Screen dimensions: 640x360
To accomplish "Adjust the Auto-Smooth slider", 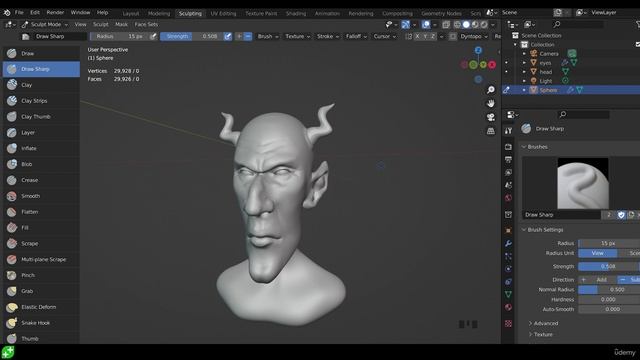I will pos(609,309).
